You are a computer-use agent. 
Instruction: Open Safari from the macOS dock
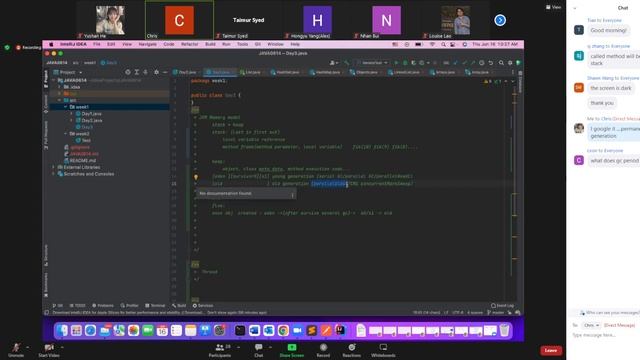90,331
